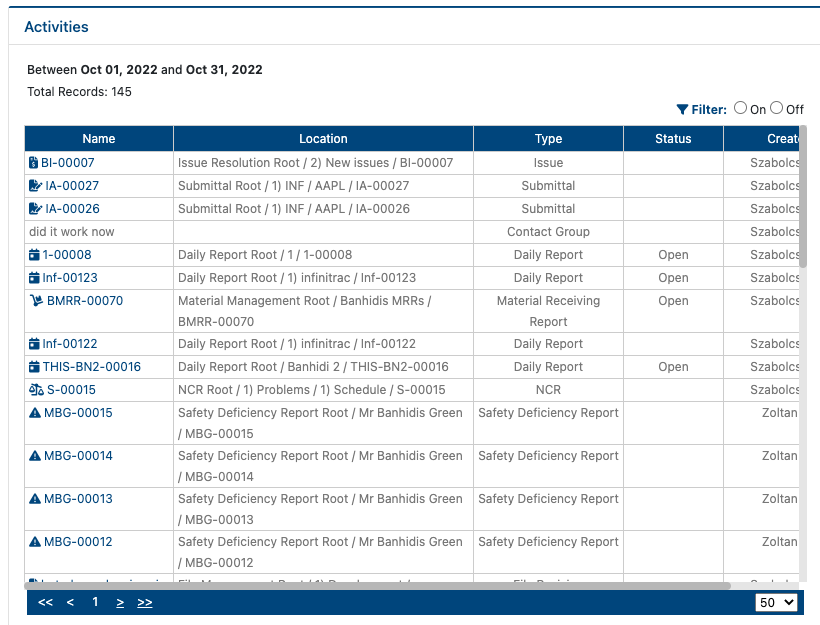Open the BMRR-00070 material report link

point(85,301)
